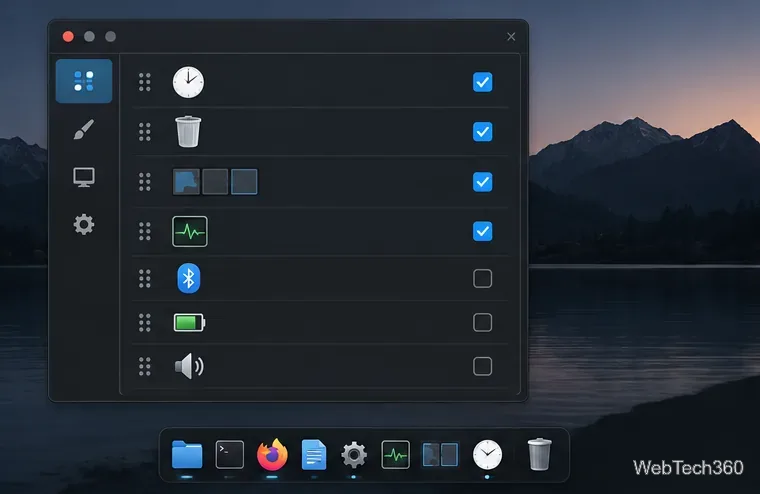Open the text document app in dock

click(314, 454)
